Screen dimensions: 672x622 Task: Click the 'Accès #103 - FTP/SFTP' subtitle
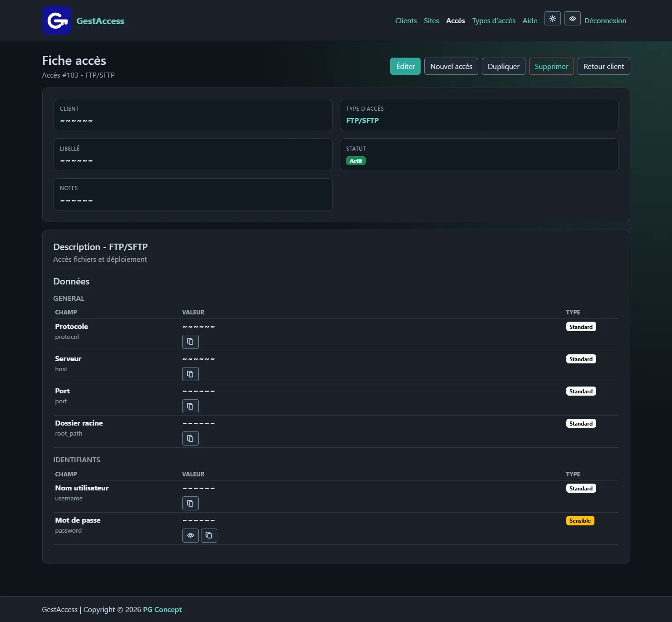pyautogui.click(x=78, y=75)
